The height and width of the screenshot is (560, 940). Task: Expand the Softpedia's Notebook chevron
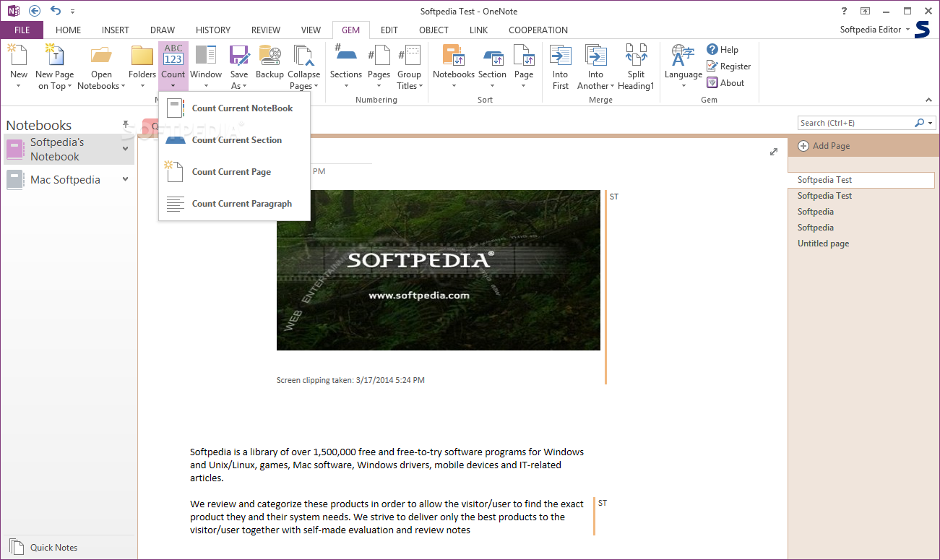click(125, 149)
